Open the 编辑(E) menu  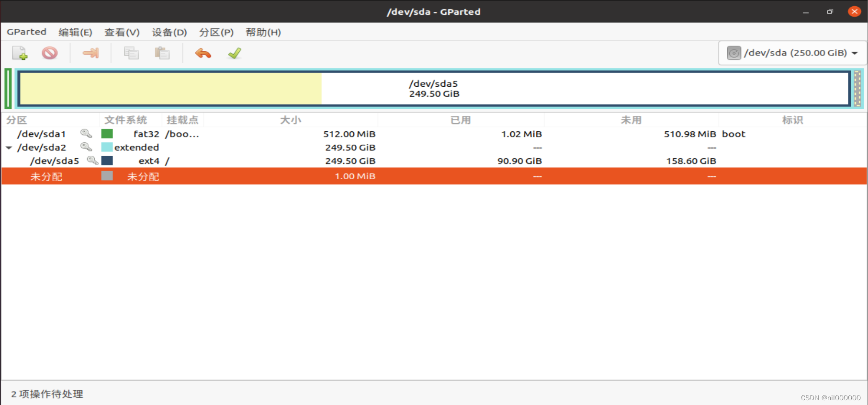click(x=75, y=32)
